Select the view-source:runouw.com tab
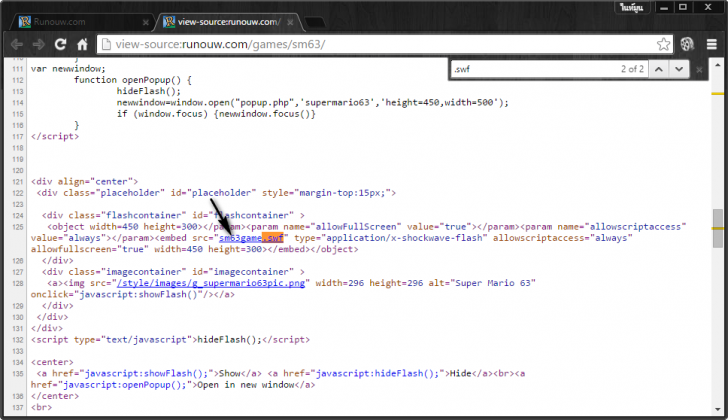The height and width of the screenshot is (420, 728). pyautogui.click(x=228, y=22)
